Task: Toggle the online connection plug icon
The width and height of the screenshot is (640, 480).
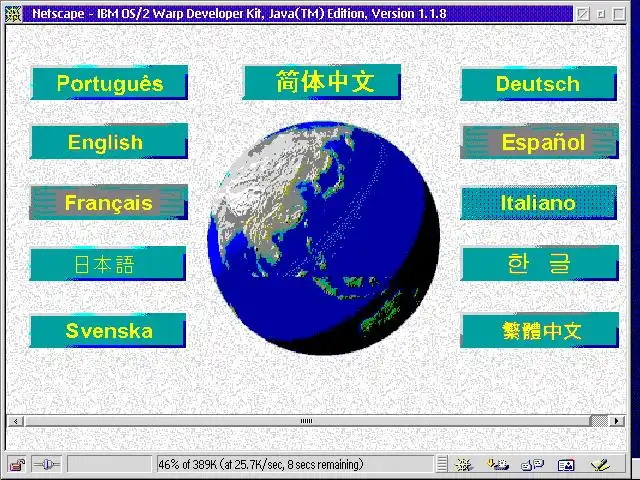Action: point(47,464)
